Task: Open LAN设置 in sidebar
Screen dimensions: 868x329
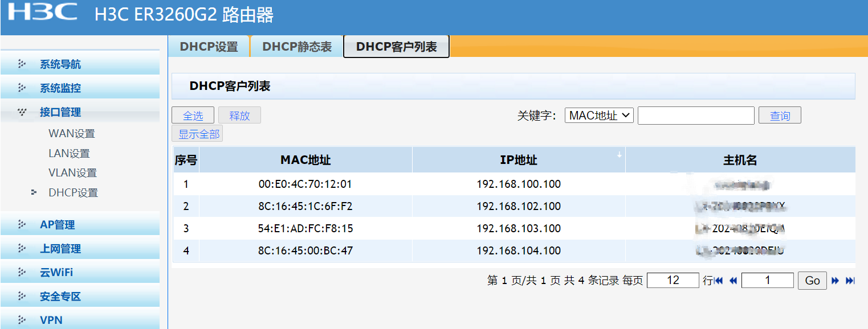Action: pos(69,153)
